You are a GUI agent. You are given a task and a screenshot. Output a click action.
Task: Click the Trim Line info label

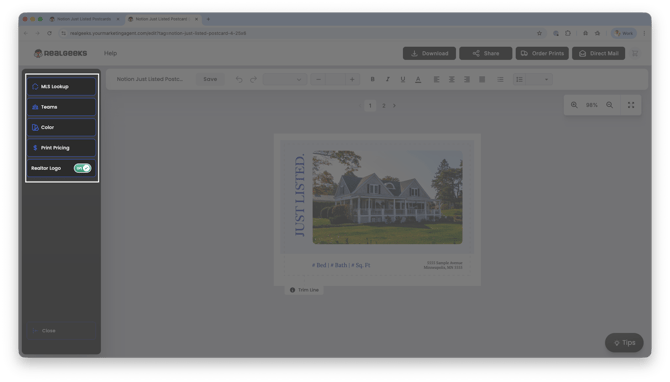tap(304, 290)
